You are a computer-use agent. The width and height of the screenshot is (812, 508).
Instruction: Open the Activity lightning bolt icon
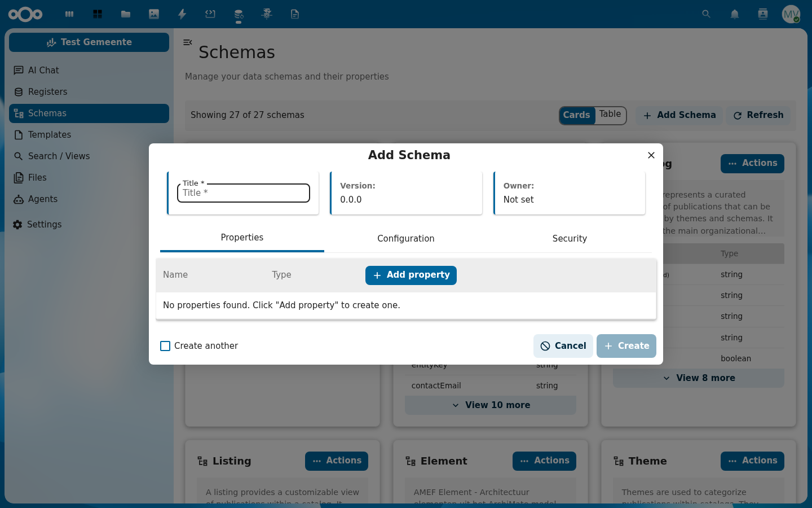point(182,14)
